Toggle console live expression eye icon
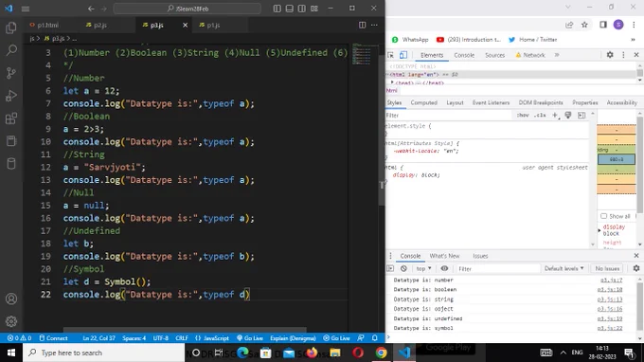This screenshot has height=362, width=644. [x=444, y=269]
